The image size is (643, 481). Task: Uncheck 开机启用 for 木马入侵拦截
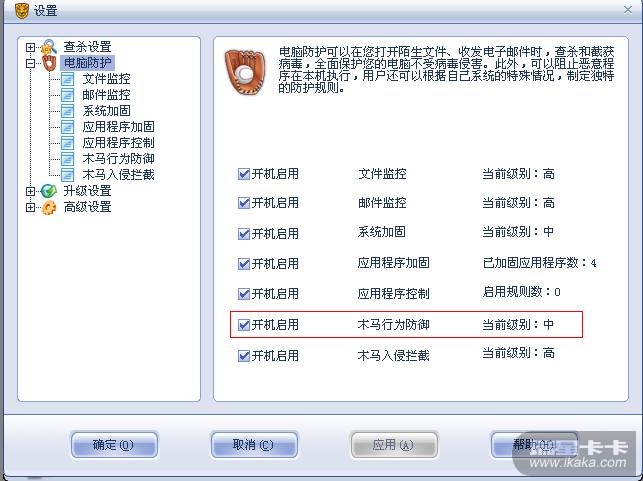(244, 356)
